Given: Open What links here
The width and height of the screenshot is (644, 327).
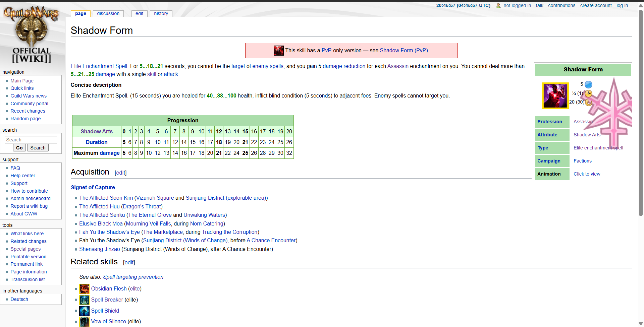Looking at the screenshot, I should (x=27, y=234).
